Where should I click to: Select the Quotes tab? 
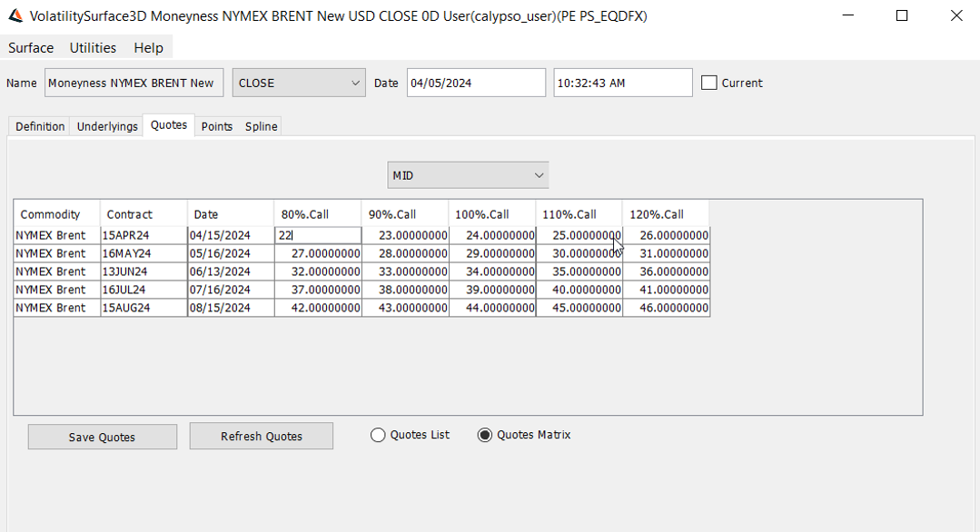pos(169,125)
